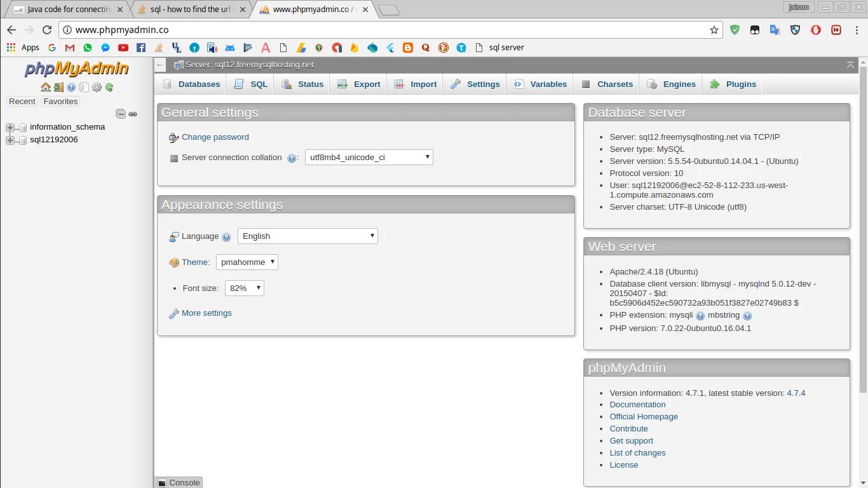Click the browser reload button
868x488 pixels.
(46, 30)
